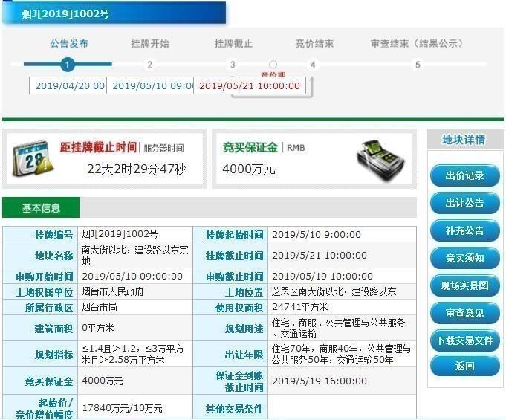Click the 出让年限 value cell
Viewport: 506px width, 420px height.
342,354
